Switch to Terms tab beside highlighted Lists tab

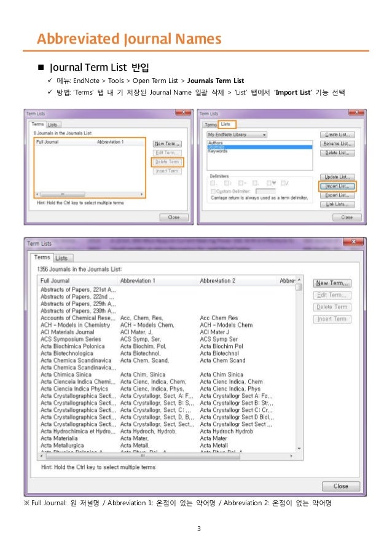click(x=211, y=125)
